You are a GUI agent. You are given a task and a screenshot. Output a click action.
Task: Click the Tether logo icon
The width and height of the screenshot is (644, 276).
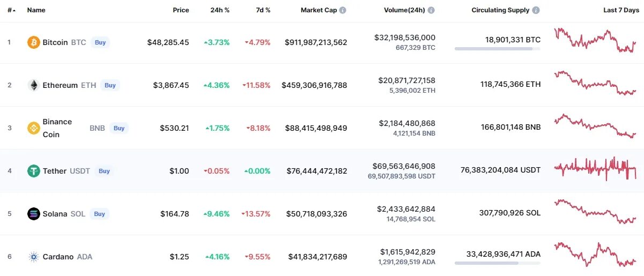pos(34,171)
